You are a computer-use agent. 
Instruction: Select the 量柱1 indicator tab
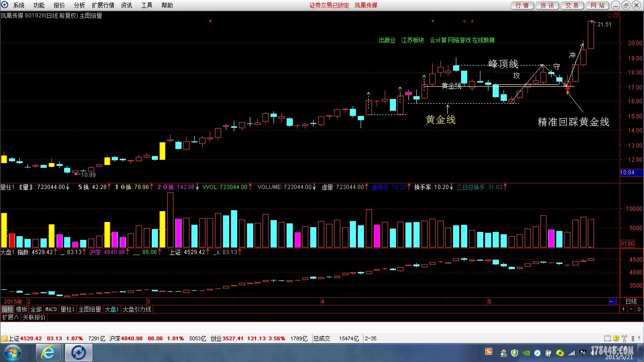(68, 309)
